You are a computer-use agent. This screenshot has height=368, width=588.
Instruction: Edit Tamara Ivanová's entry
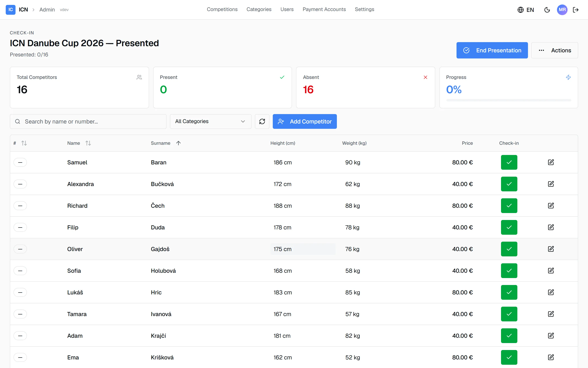551,314
